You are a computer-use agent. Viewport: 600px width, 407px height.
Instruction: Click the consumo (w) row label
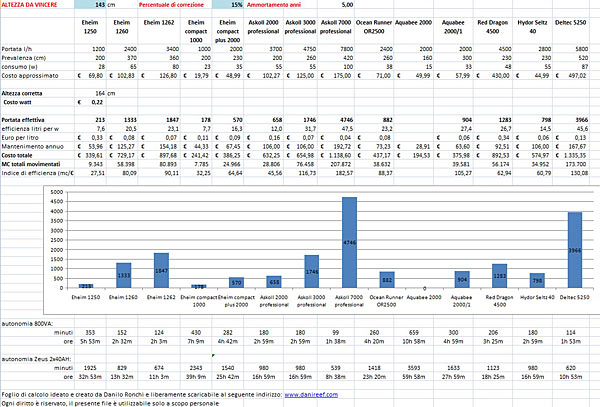coord(20,67)
